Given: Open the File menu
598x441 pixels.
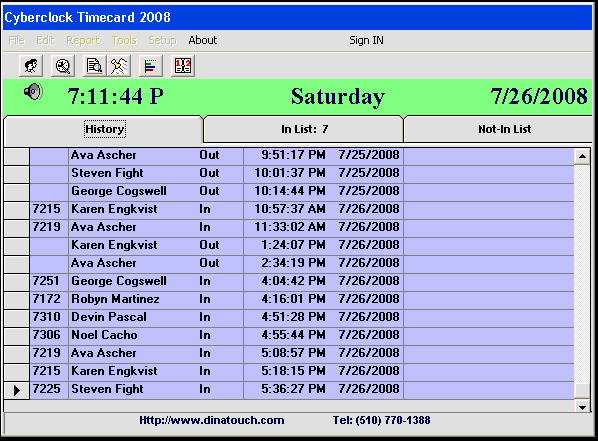Looking at the screenshot, I should pyautogui.click(x=16, y=40).
